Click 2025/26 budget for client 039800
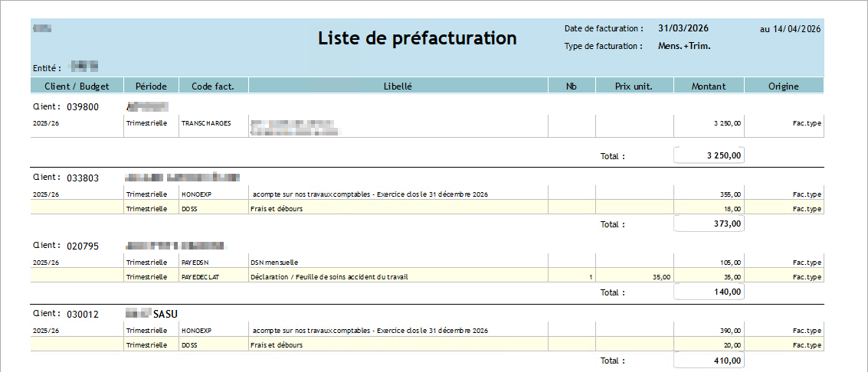The image size is (868, 372). click(x=46, y=123)
